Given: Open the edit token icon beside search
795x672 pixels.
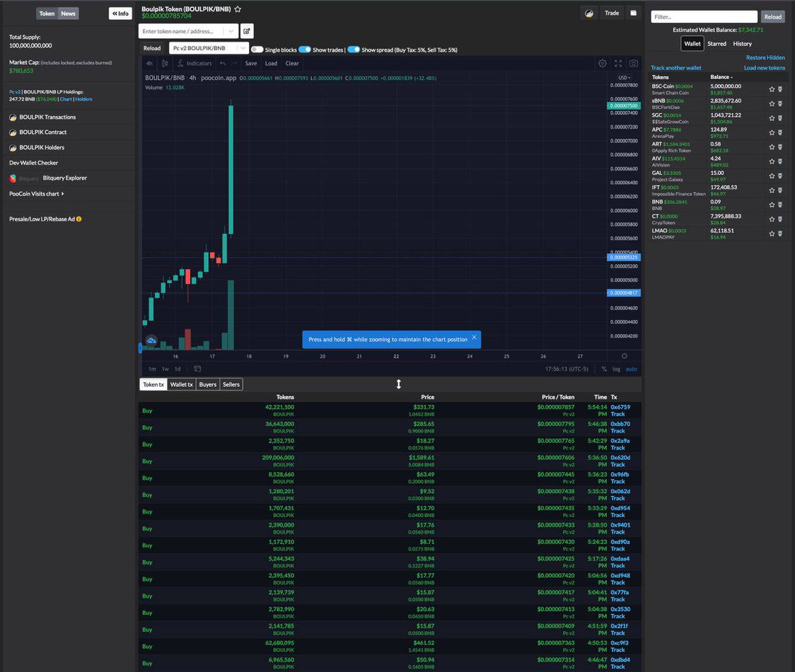Looking at the screenshot, I should tap(246, 31).
